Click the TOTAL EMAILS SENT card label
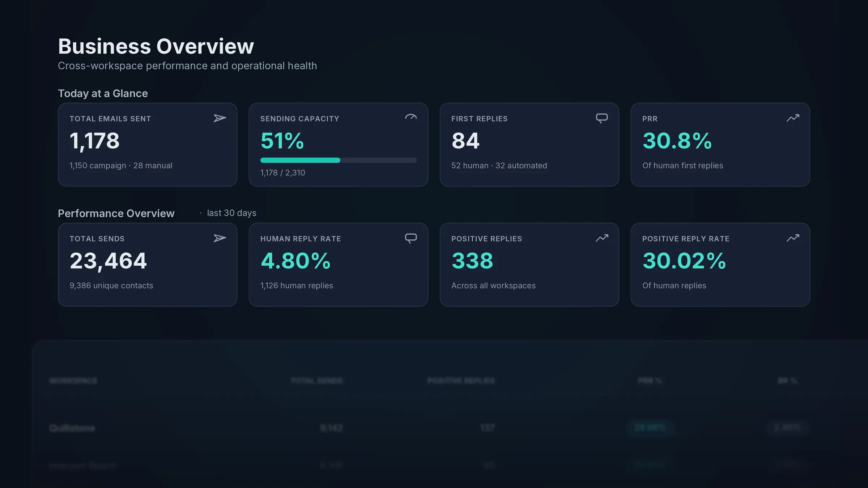The height and width of the screenshot is (488, 868). tap(110, 119)
